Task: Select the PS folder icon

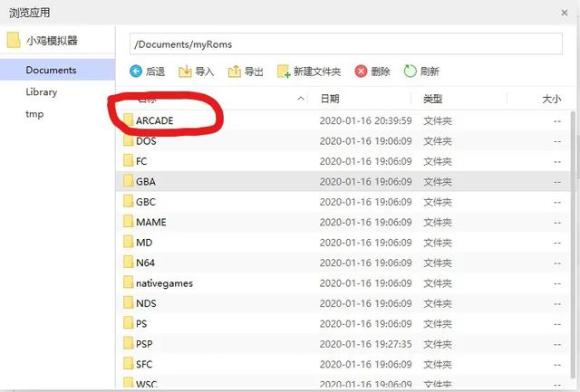Action: pyautogui.click(x=129, y=324)
